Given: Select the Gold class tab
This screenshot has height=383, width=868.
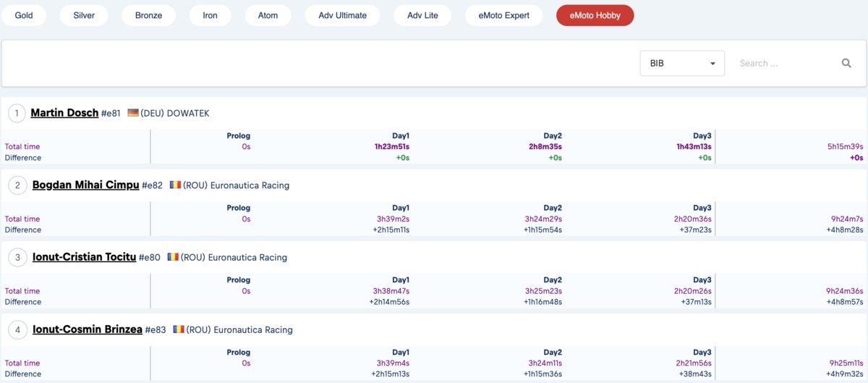Looking at the screenshot, I should click(x=24, y=15).
